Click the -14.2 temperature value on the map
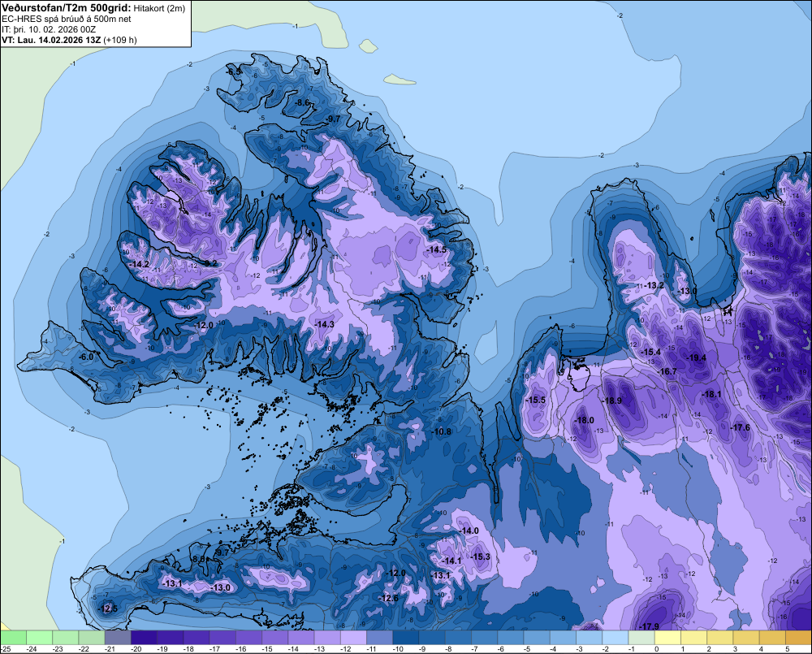Image resolution: width=812 pixels, height=654 pixels. (139, 264)
